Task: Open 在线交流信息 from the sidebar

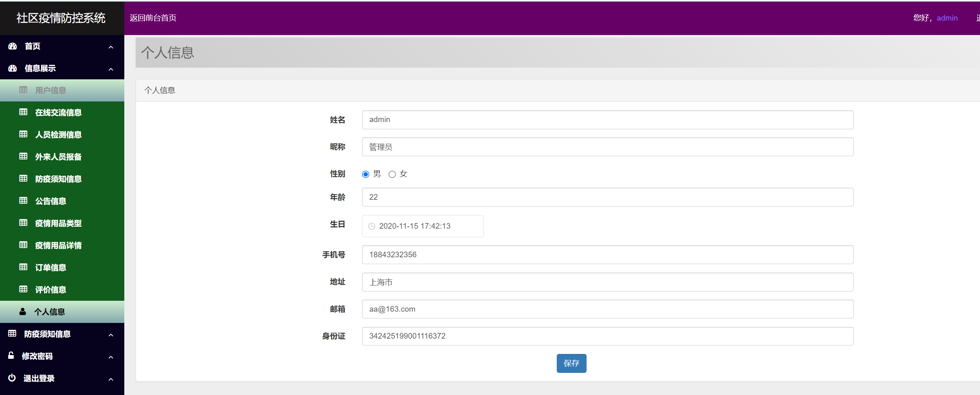Action: tap(58, 112)
